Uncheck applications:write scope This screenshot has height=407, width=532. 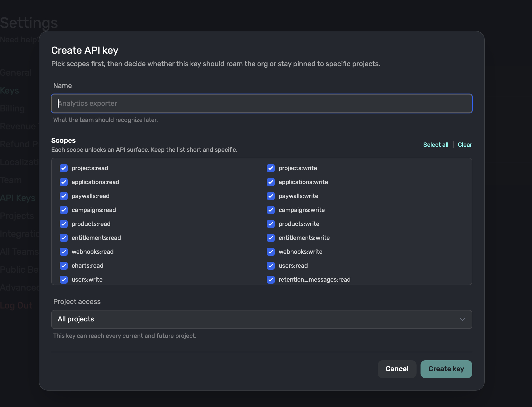click(271, 182)
